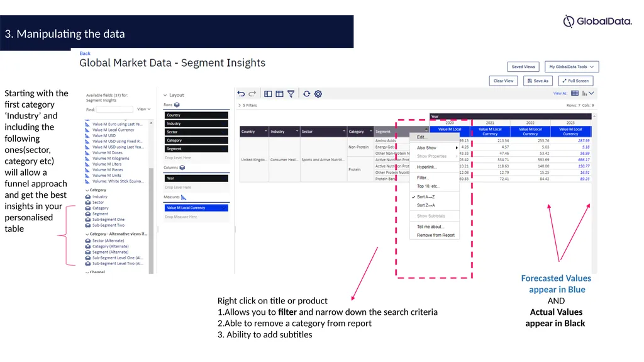The image size is (644, 362).
Task: Open the filter funnel tool
Action: pos(291,94)
